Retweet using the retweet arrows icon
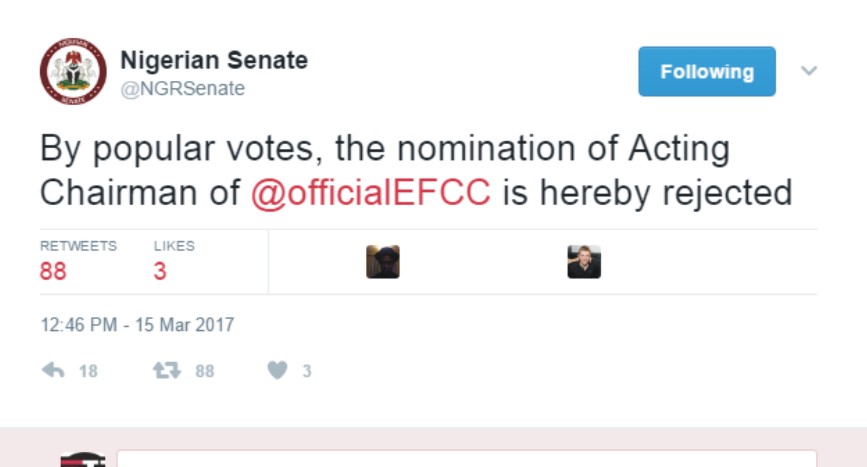 [x=166, y=371]
